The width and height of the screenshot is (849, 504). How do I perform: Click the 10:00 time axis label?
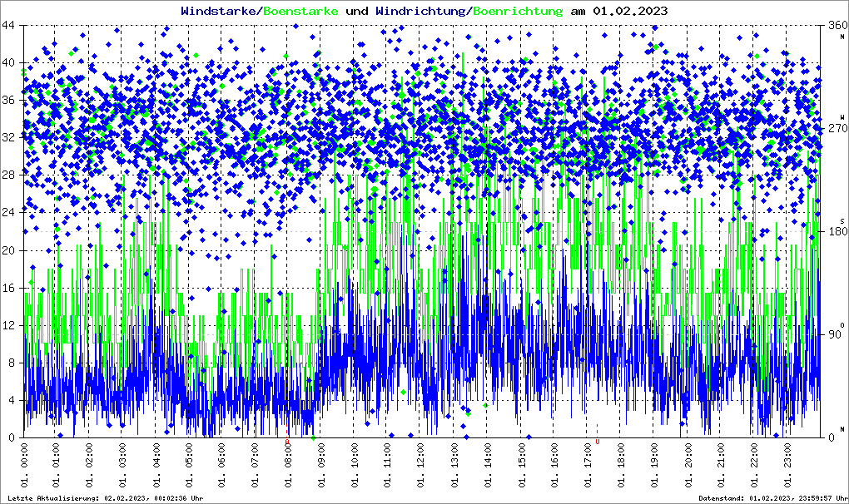[355, 465]
